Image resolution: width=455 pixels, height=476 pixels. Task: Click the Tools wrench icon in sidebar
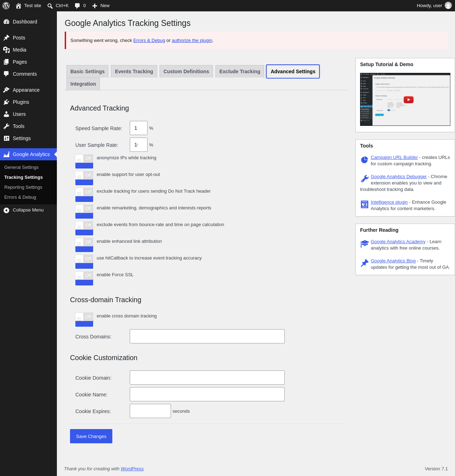pyautogui.click(x=6, y=126)
